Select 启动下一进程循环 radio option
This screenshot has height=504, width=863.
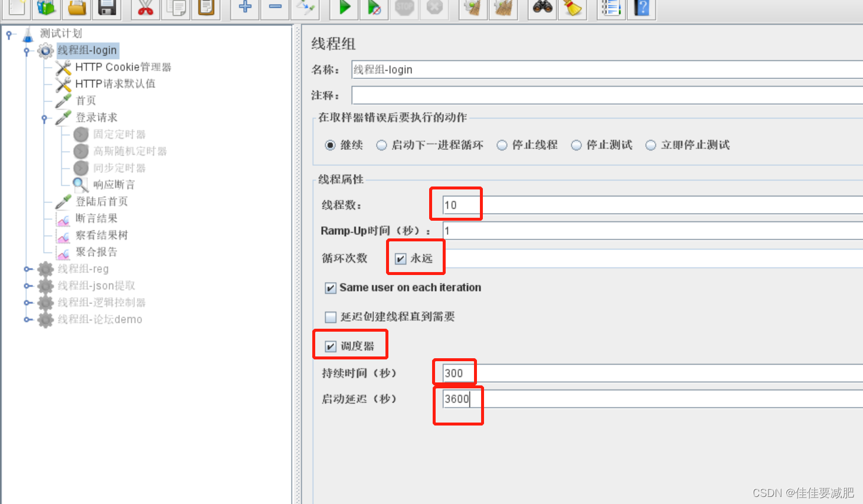point(382,145)
